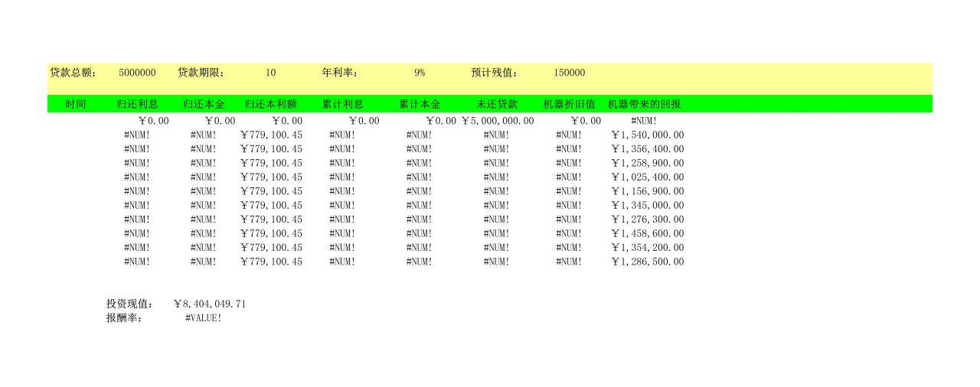
Task: Click ¥0.00 under 累计本金 column
Action: click(x=441, y=121)
